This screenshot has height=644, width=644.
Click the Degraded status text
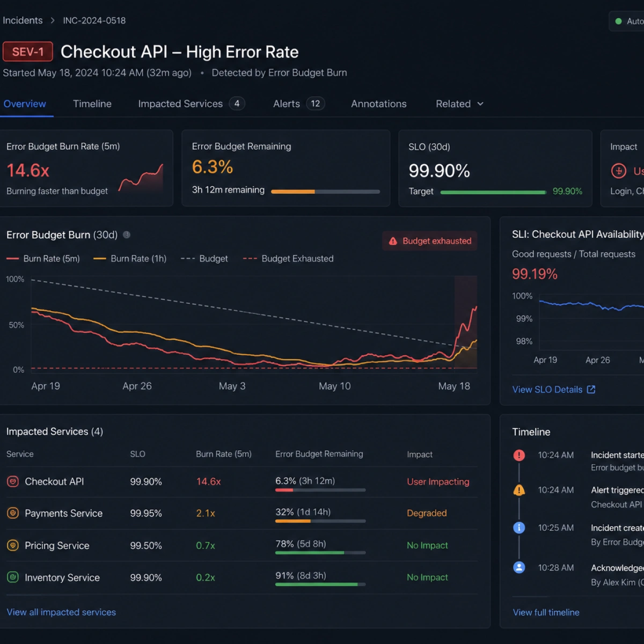coord(427,513)
